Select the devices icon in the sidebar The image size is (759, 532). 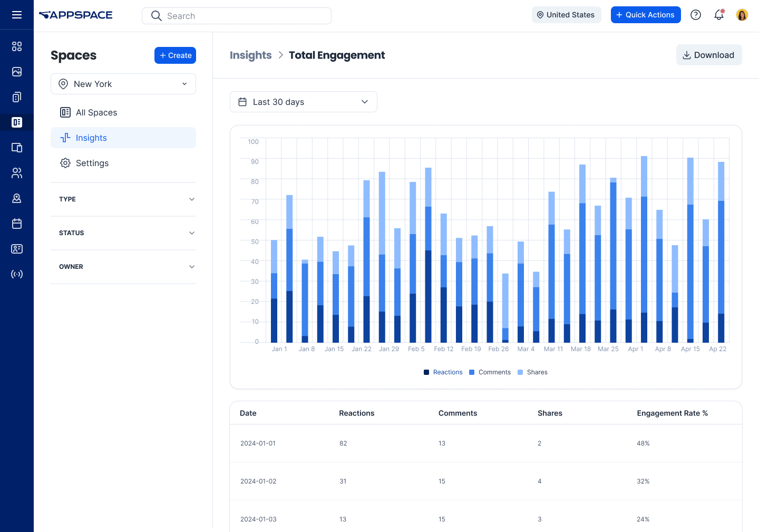17,148
